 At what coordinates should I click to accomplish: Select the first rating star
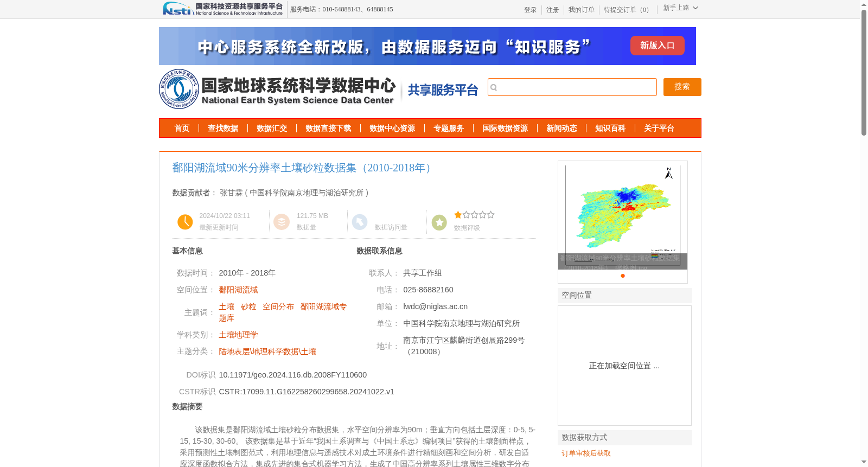coord(458,215)
